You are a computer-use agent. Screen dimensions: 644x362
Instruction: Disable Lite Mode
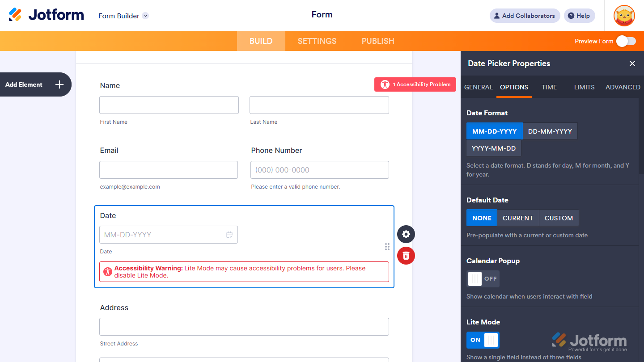coord(483,340)
